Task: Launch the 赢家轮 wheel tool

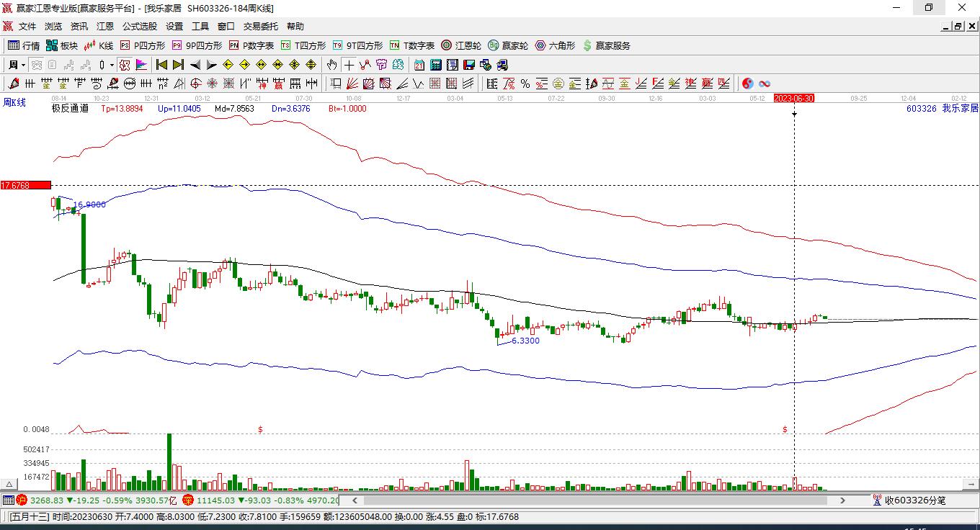Action: point(508,45)
